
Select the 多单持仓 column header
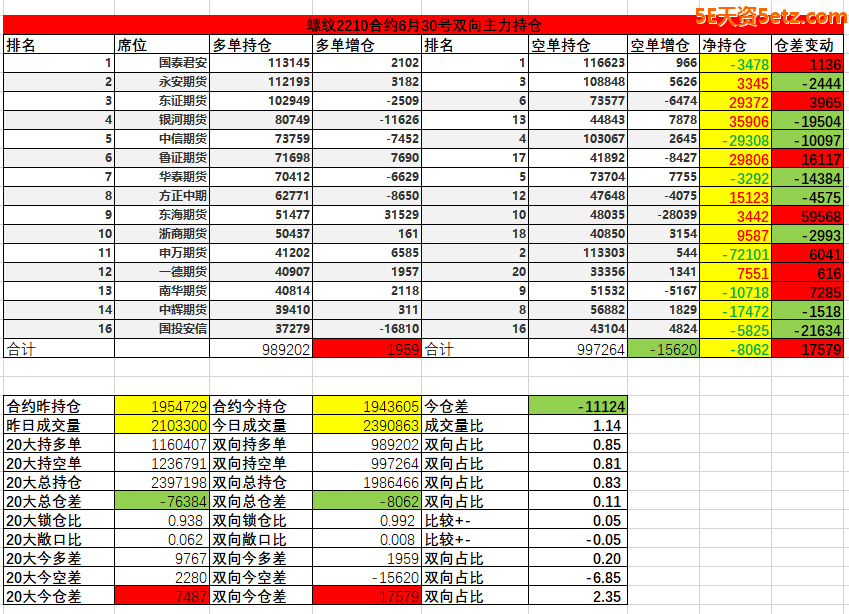click(x=261, y=45)
